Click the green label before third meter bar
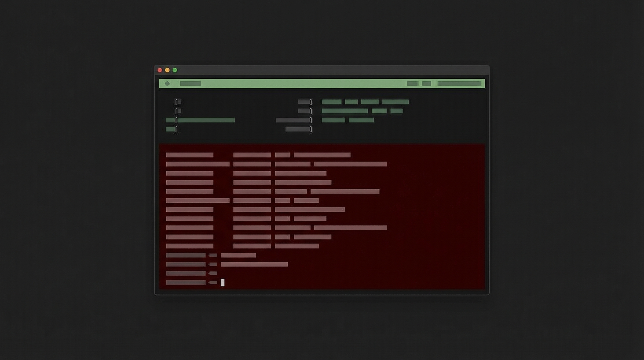This screenshot has width=644, height=360. 170,120
